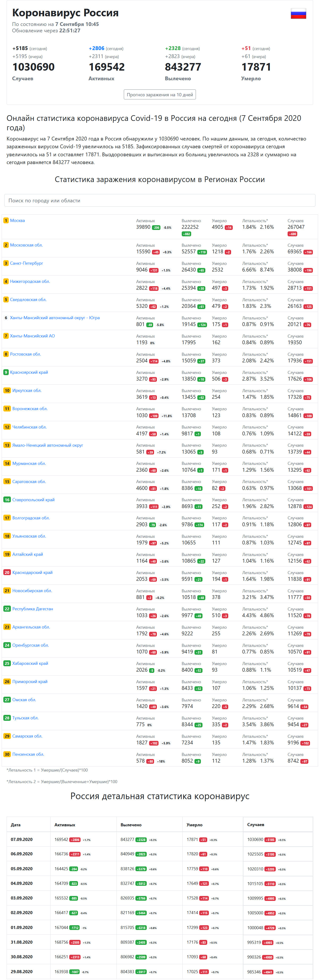Click the Летальность 1 formula footnote

point(47,770)
